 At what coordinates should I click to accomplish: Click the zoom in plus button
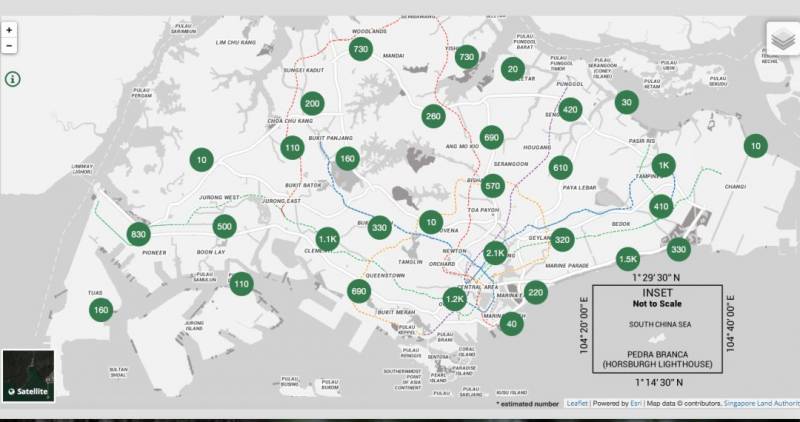[9, 30]
